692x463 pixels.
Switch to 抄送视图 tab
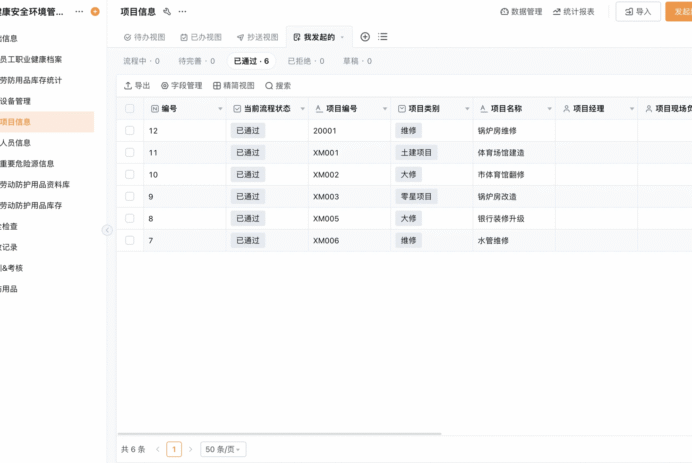[x=257, y=38]
